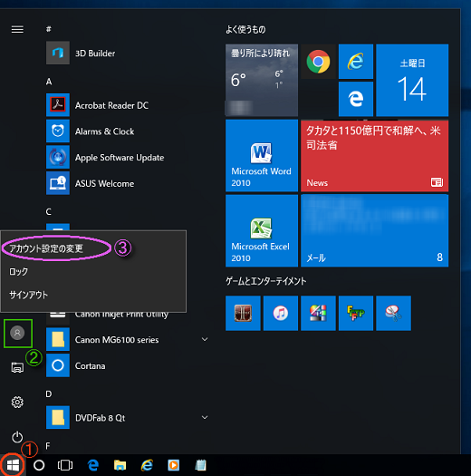Image resolution: width=471 pixels, height=476 pixels.
Task: Click the Cortana search circle on taskbar
Action: pyautogui.click(x=39, y=465)
